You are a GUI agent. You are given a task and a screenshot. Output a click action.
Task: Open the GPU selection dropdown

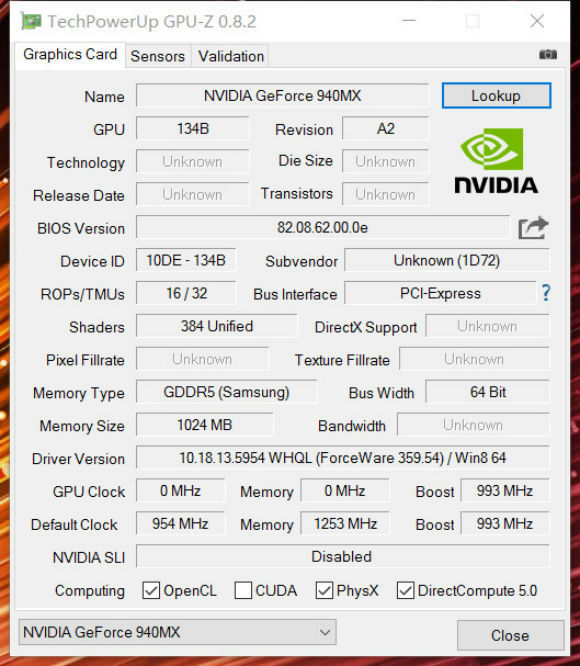point(177,632)
